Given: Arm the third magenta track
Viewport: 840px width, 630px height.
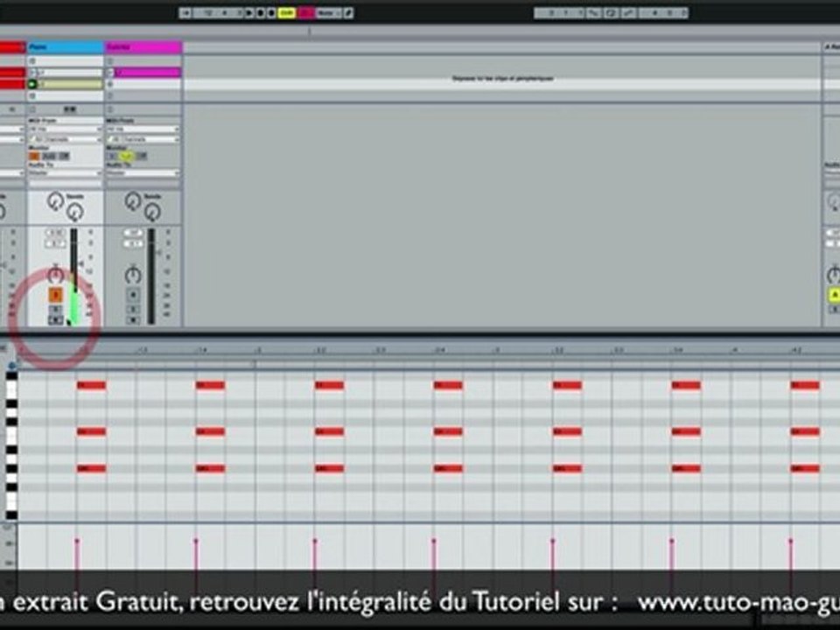Looking at the screenshot, I should (x=133, y=320).
